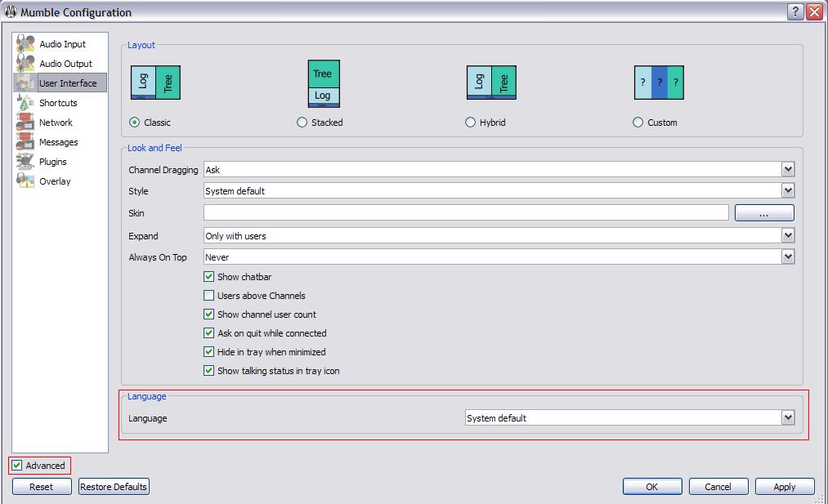This screenshot has width=828, height=504.
Task: Click the Stacked layout preview image
Action: coord(323,83)
